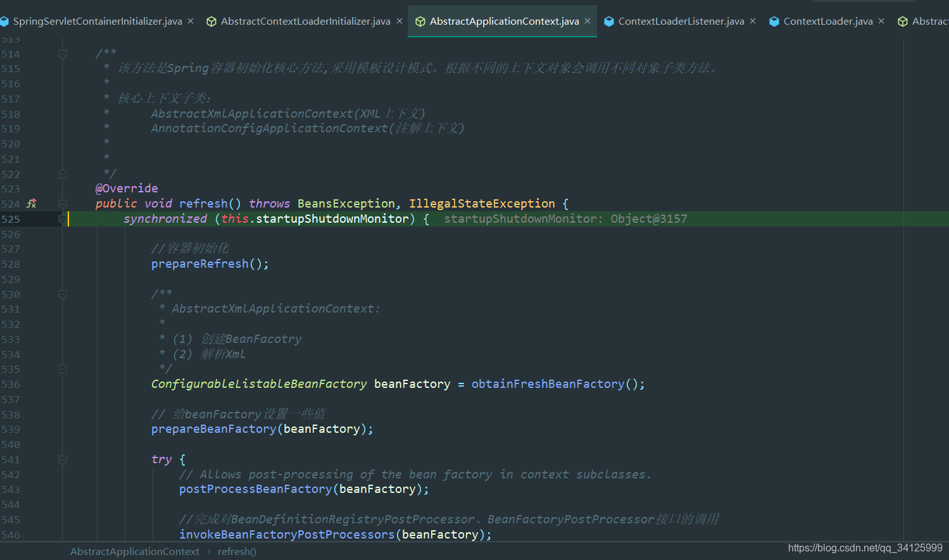Click the class icon on AbstractContextLoaderInitializer.java tab
Screen dimensions: 949x560
[211, 22]
